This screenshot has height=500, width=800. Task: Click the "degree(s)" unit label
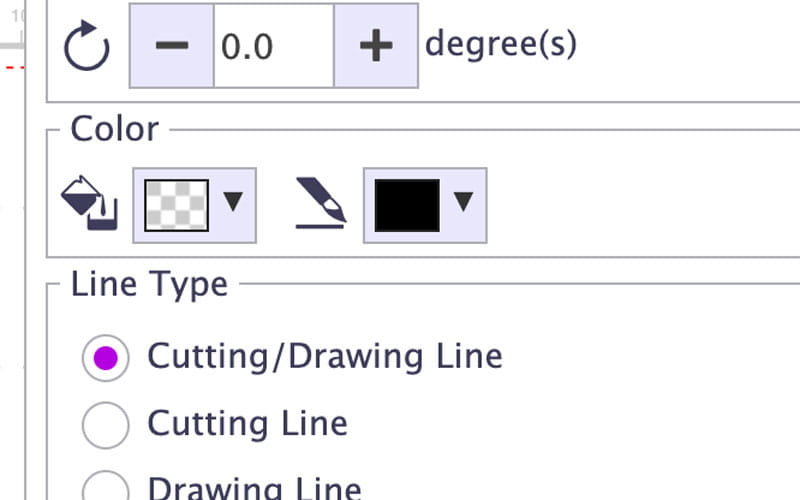point(500,45)
